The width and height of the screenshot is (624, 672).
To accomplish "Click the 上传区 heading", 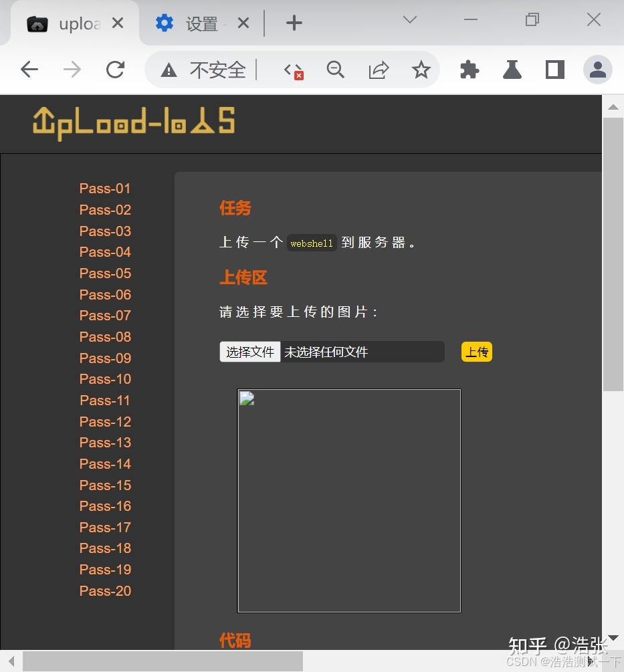I will tap(243, 277).
